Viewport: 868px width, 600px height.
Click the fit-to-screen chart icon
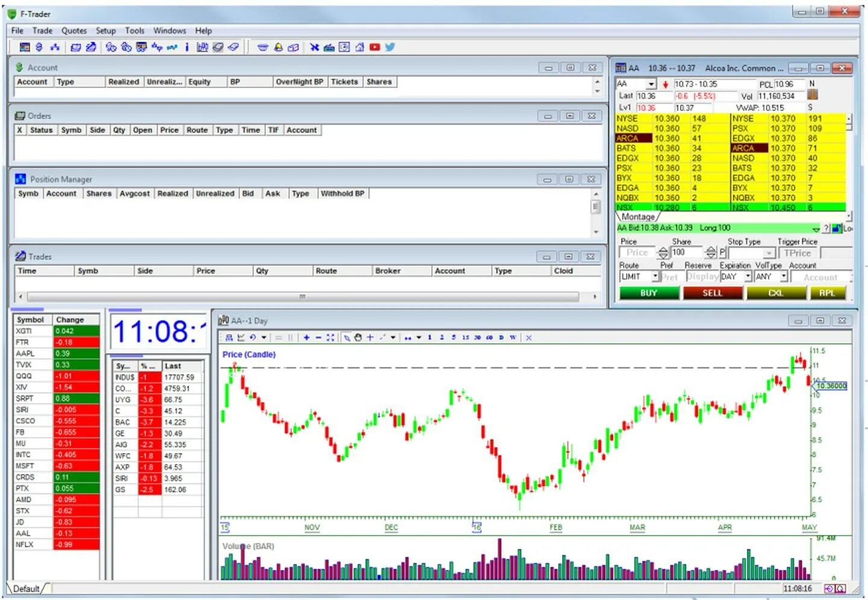click(x=330, y=337)
